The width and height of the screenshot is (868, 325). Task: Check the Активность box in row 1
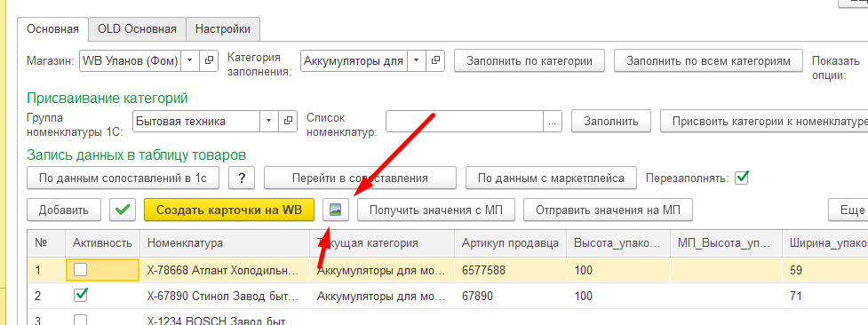80,270
